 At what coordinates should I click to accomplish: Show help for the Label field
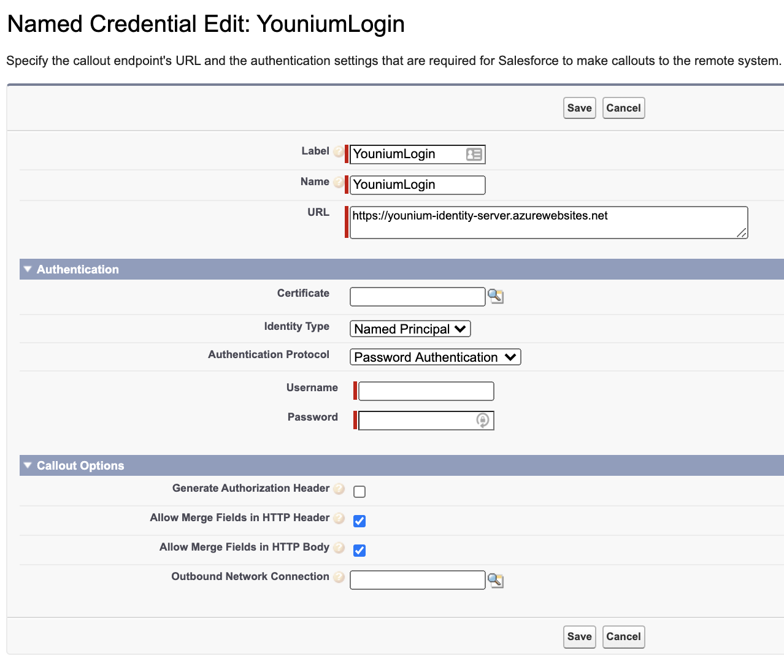(x=339, y=151)
